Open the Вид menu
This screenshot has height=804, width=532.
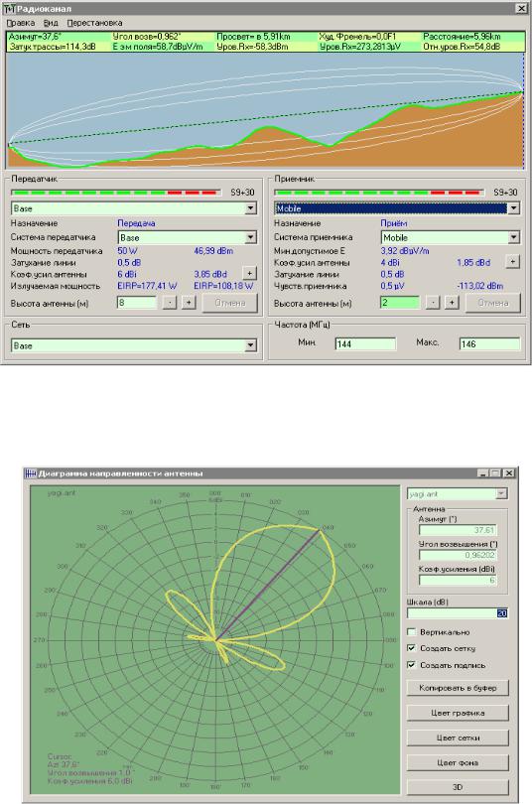click(51, 23)
